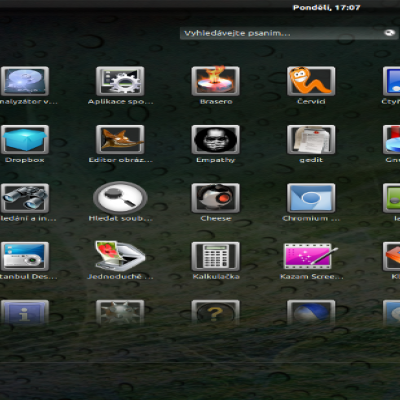
Task: Open Brasero disc burner
Action: coord(215,81)
